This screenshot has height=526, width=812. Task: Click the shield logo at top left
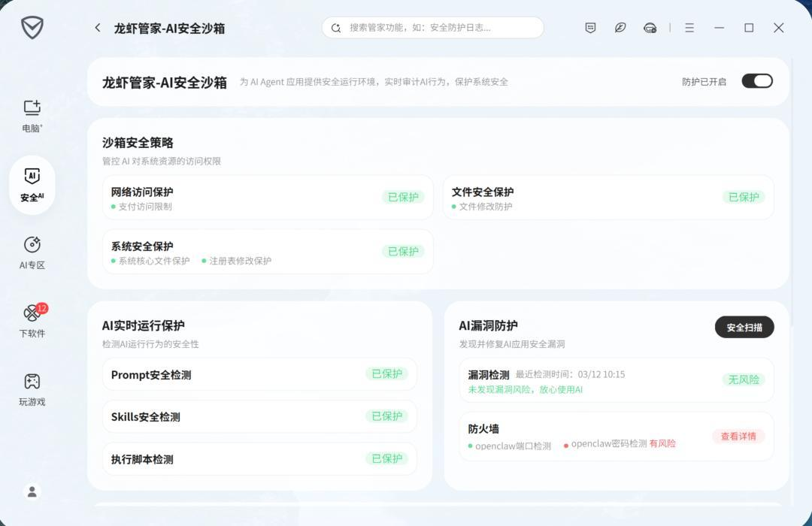click(x=32, y=27)
